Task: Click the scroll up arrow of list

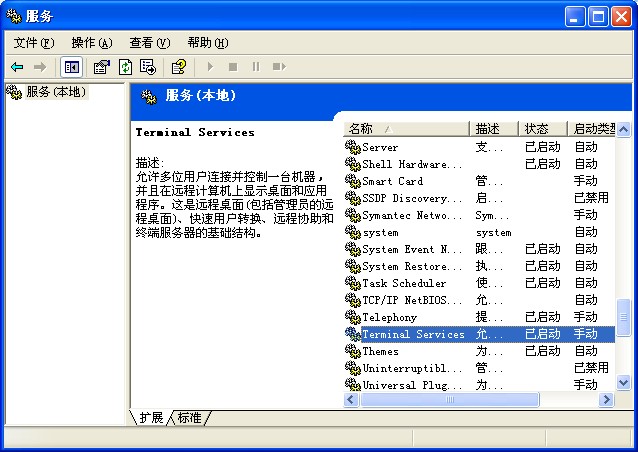Action: point(623,130)
